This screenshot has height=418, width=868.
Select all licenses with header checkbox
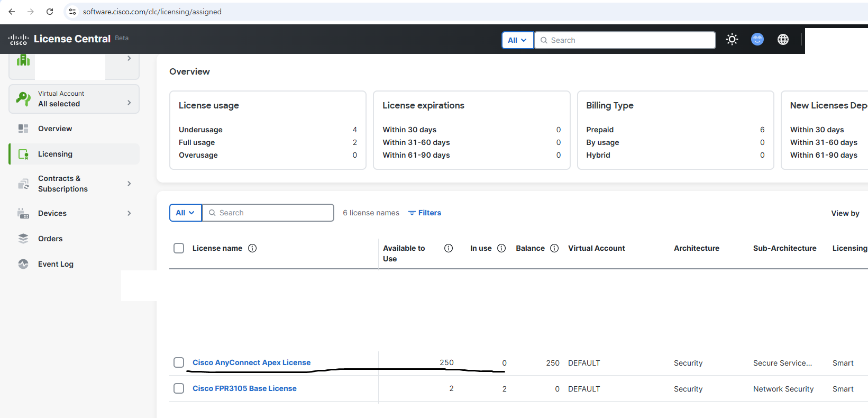[179, 248]
